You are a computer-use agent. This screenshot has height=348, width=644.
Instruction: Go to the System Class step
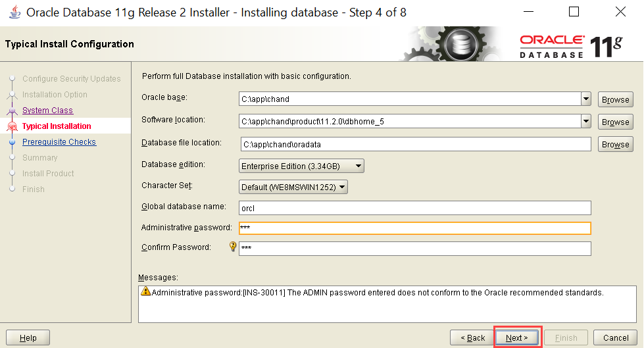[47, 110]
